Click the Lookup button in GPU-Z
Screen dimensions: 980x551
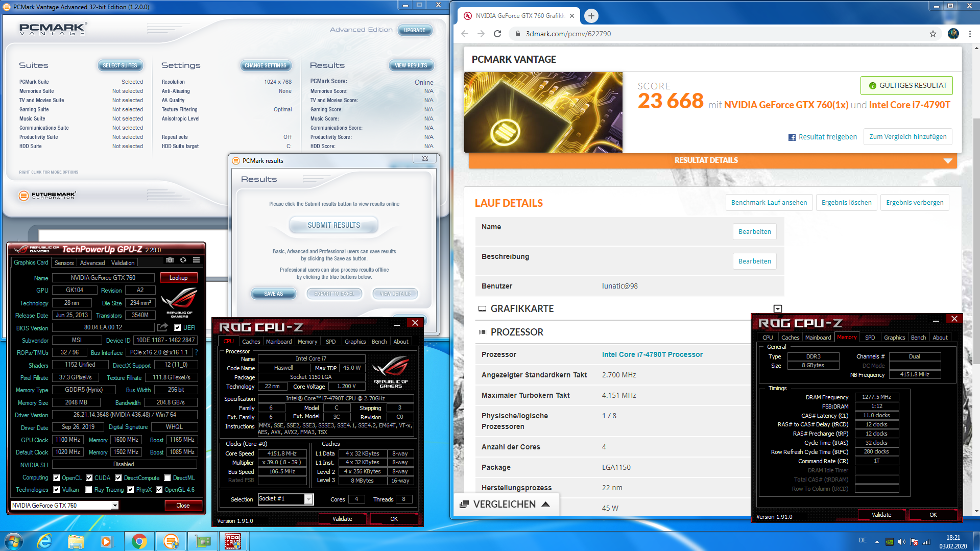point(178,278)
